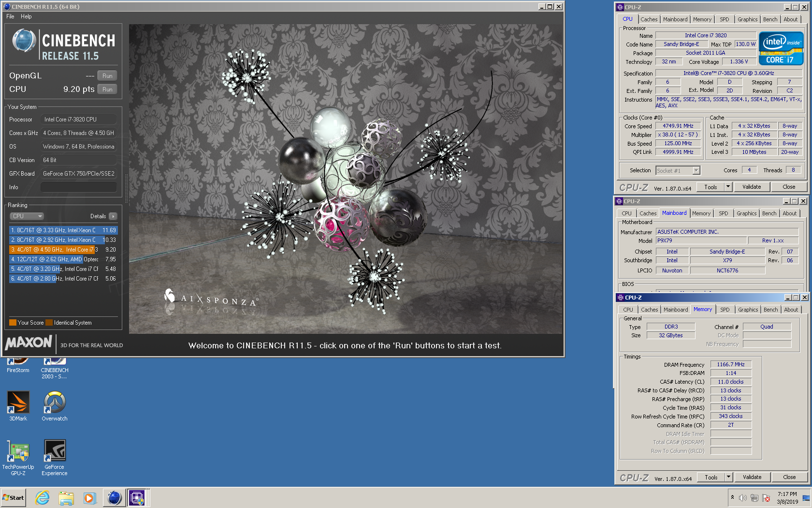Open the Bench tab in top CPU-Z window
The height and width of the screenshot is (508, 812).
770,19
